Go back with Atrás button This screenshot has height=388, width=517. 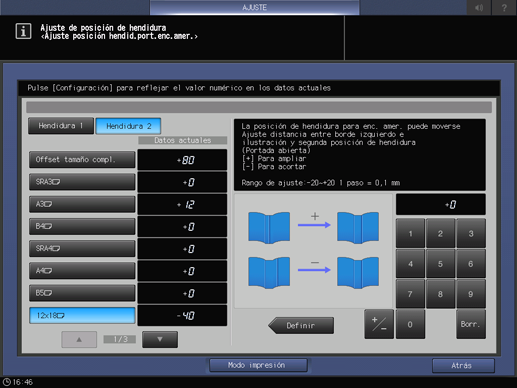point(463,366)
